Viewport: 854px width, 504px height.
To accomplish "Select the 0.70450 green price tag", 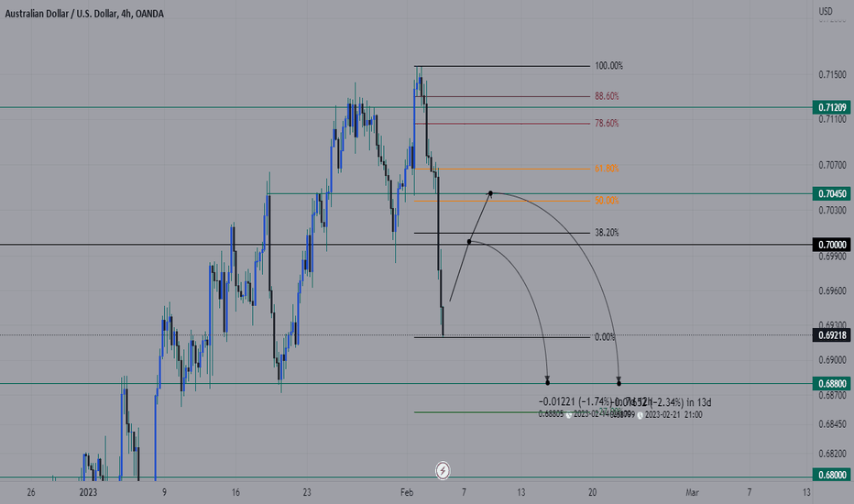I will point(833,193).
